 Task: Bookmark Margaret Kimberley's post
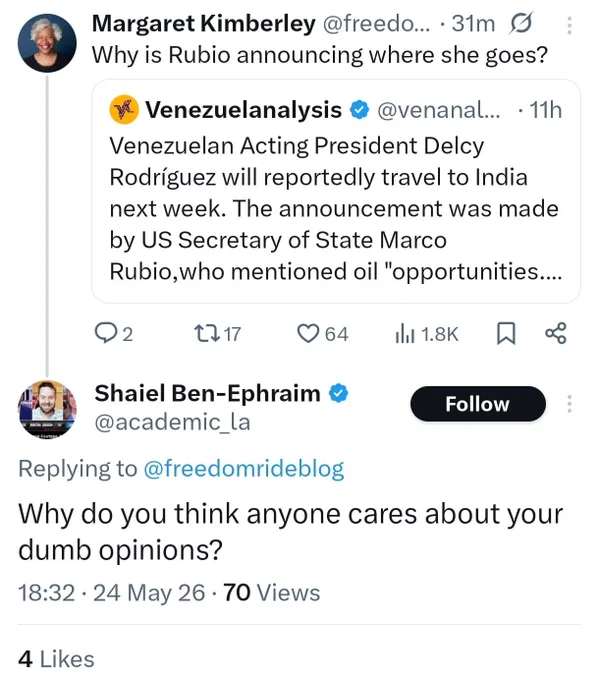506,333
